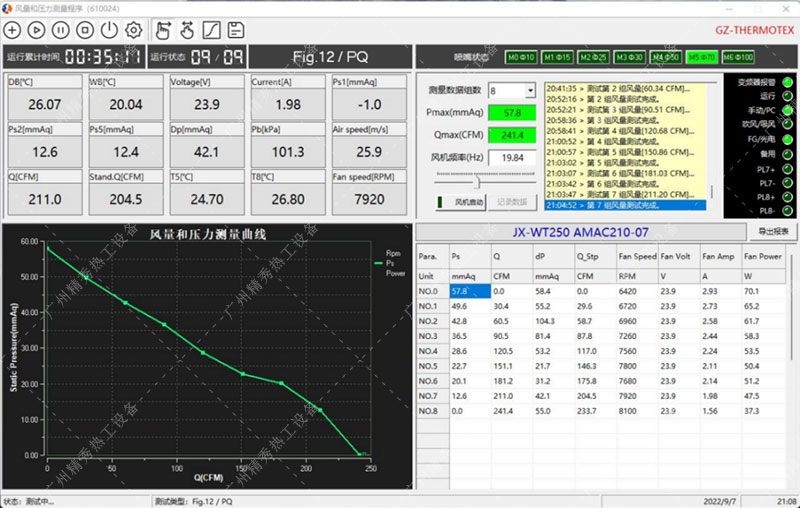The image size is (800, 508).
Task: Click the power icon in the toolbar
Action: 109,30
